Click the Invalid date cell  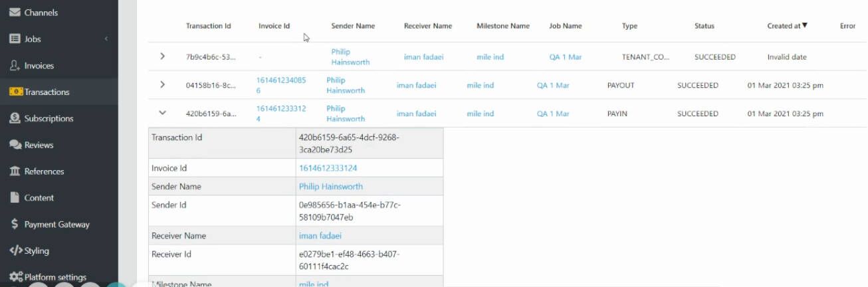coord(787,57)
